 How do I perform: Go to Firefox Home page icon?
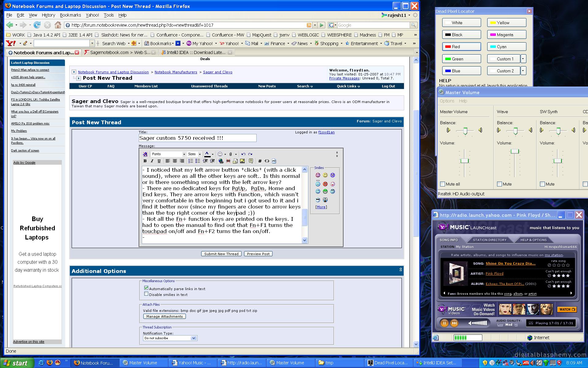click(58, 25)
